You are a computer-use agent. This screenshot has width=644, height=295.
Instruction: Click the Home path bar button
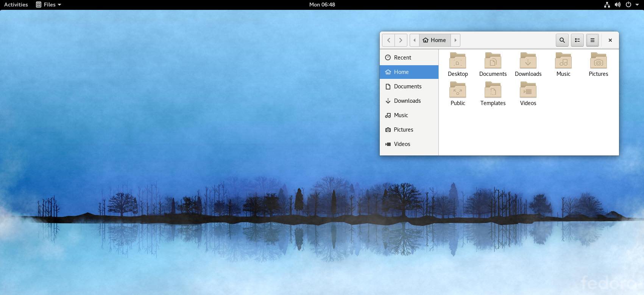pos(435,40)
